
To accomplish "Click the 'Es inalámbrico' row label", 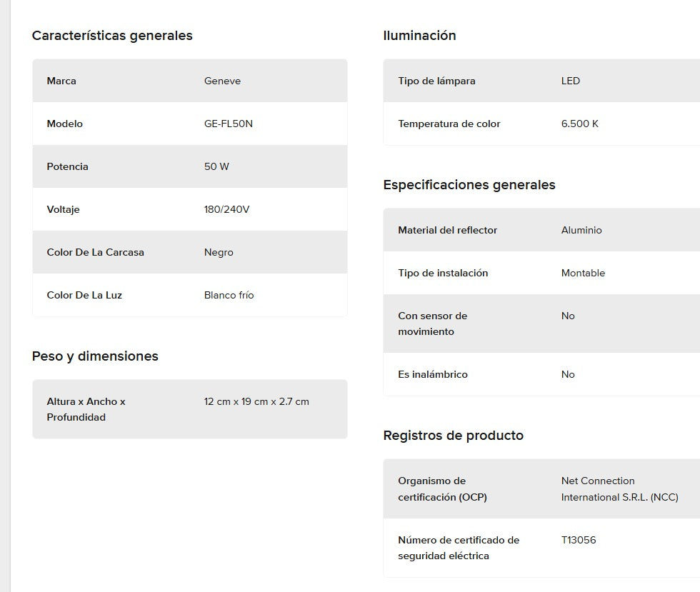I will (x=432, y=374).
